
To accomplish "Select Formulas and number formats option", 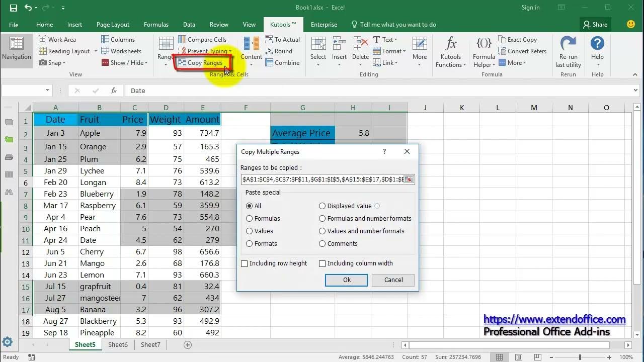I will pyautogui.click(x=365, y=218).
